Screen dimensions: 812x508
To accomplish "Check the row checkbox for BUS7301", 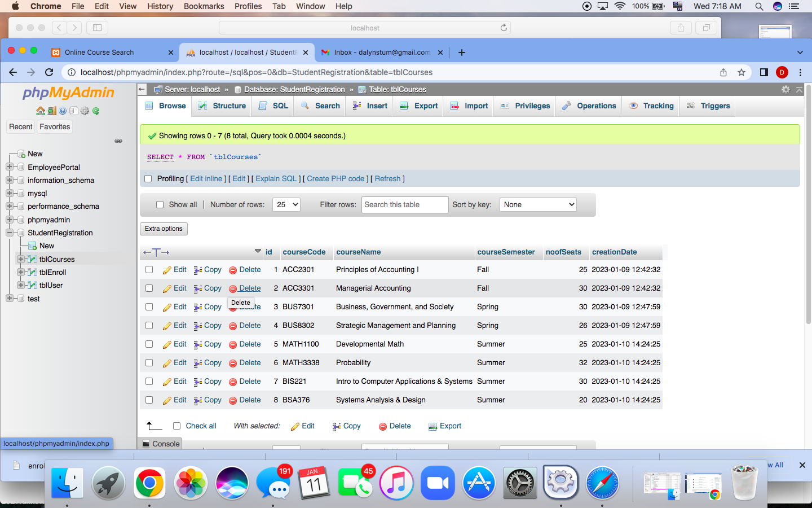I will click(x=149, y=306).
